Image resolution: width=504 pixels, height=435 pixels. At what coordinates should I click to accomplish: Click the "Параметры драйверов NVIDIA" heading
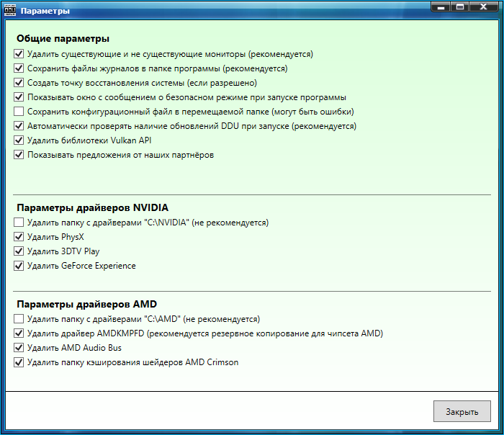point(93,207)
